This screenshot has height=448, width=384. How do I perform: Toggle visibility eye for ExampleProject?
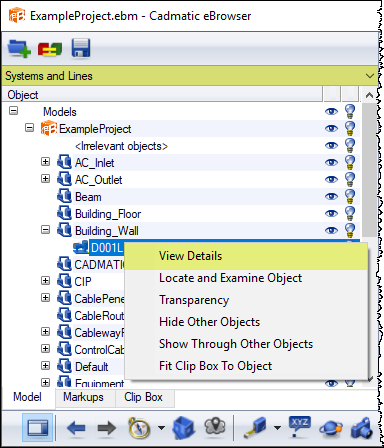click(331, 129)
